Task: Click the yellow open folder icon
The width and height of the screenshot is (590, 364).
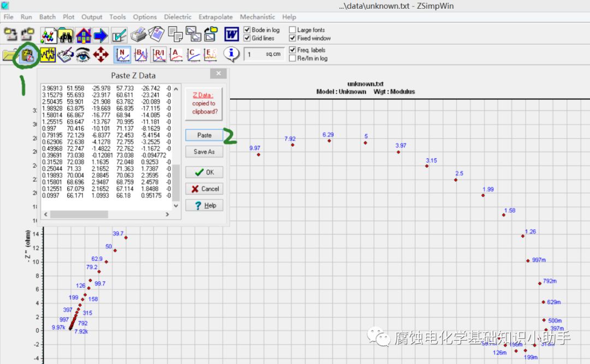Action: tap(9, 55)
